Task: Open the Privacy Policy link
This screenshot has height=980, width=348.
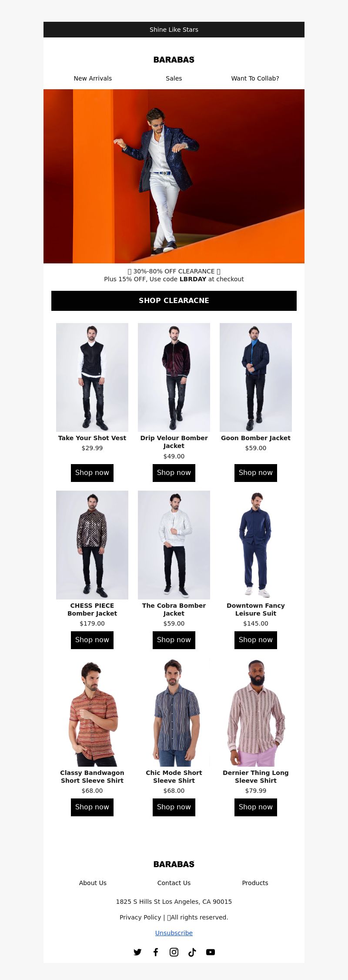Action: click(x=141, y=917)
